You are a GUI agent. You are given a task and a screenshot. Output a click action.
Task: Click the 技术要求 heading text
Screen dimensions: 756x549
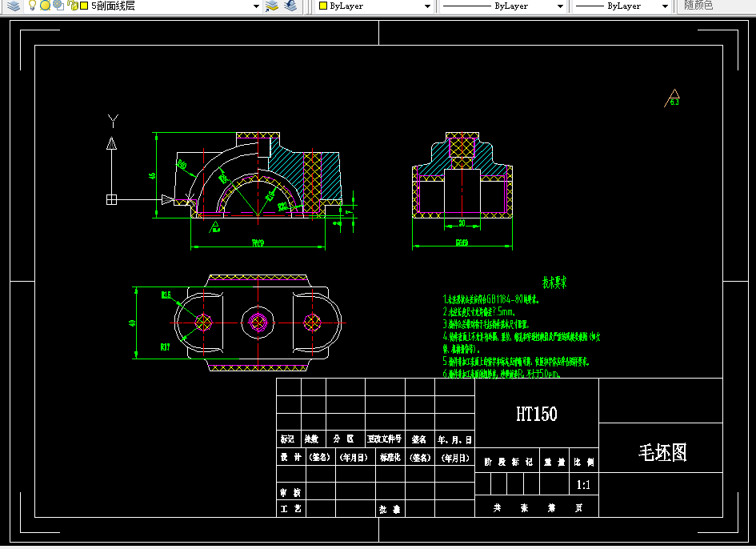click(x=554, y=283)
